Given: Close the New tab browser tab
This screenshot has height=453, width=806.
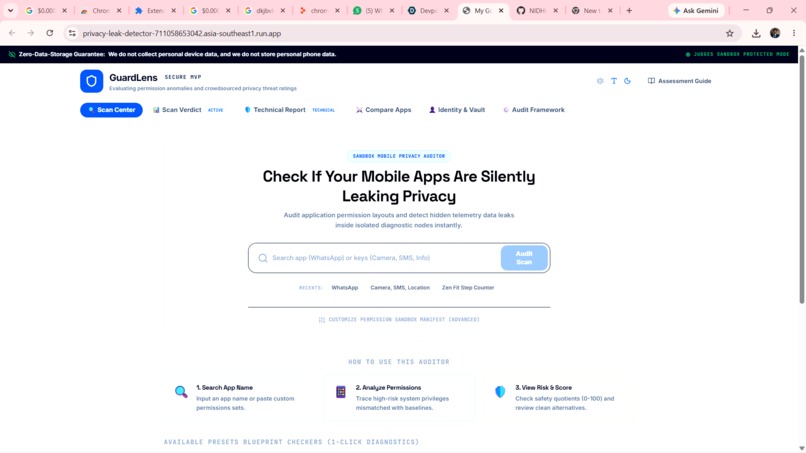Looking at the screenshot, I should [x=610, y=11].
